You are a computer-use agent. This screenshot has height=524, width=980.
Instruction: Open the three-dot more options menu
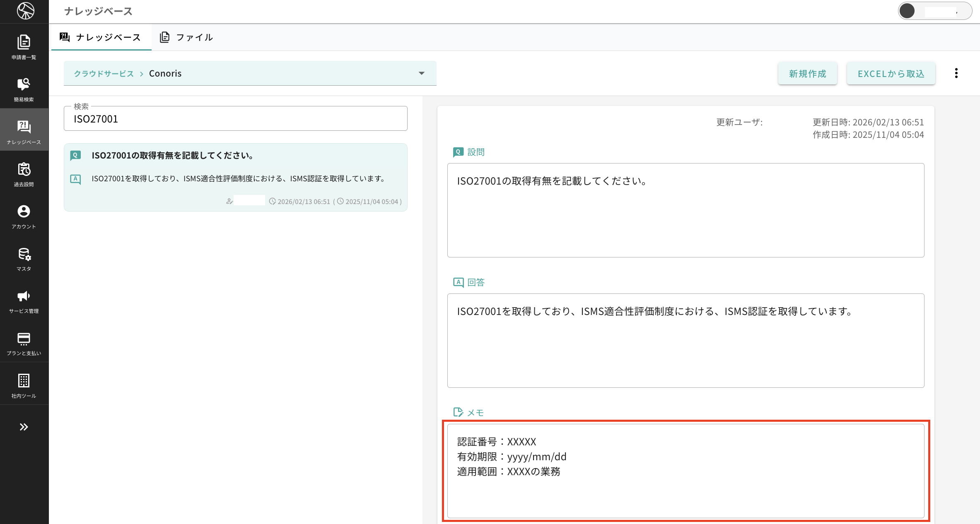(956, 73)
